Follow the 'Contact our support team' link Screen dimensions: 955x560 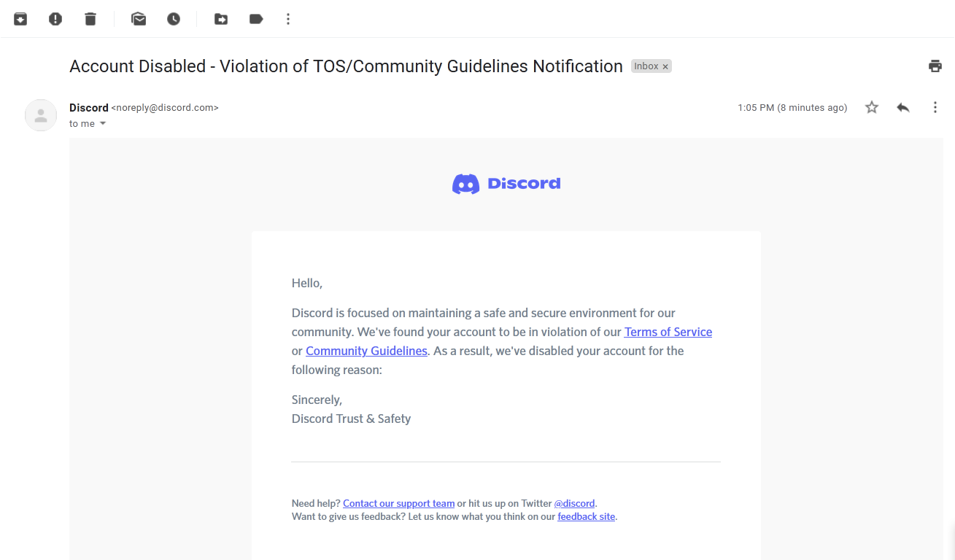(x=399, y=503)
